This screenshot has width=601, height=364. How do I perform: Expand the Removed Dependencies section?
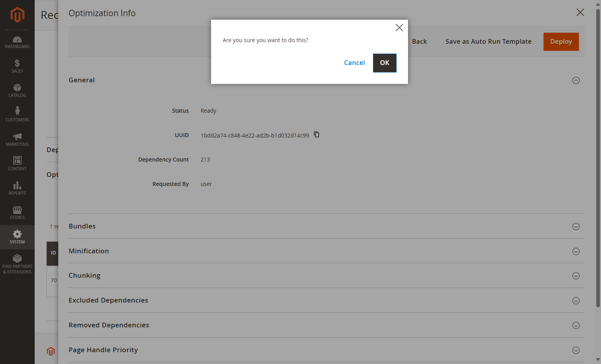[x=576, y=325]
